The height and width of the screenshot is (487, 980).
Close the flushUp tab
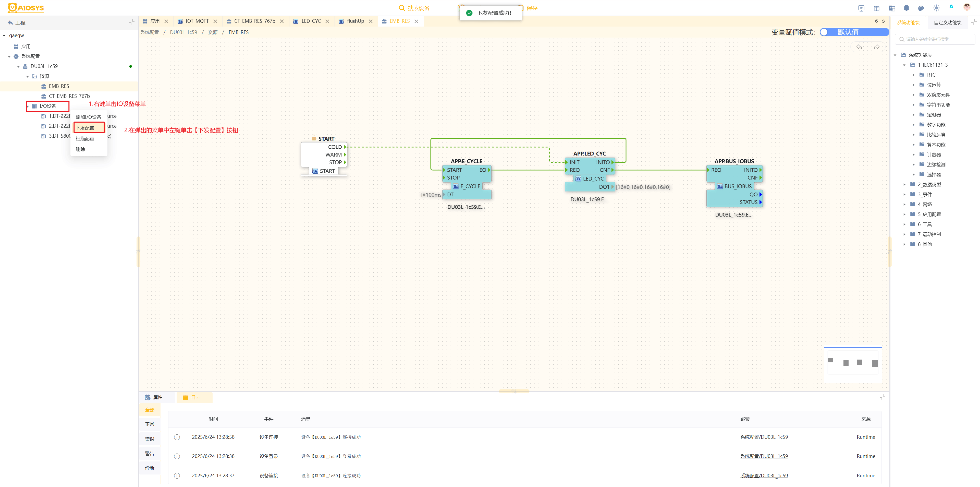click(x=371, y=21)
